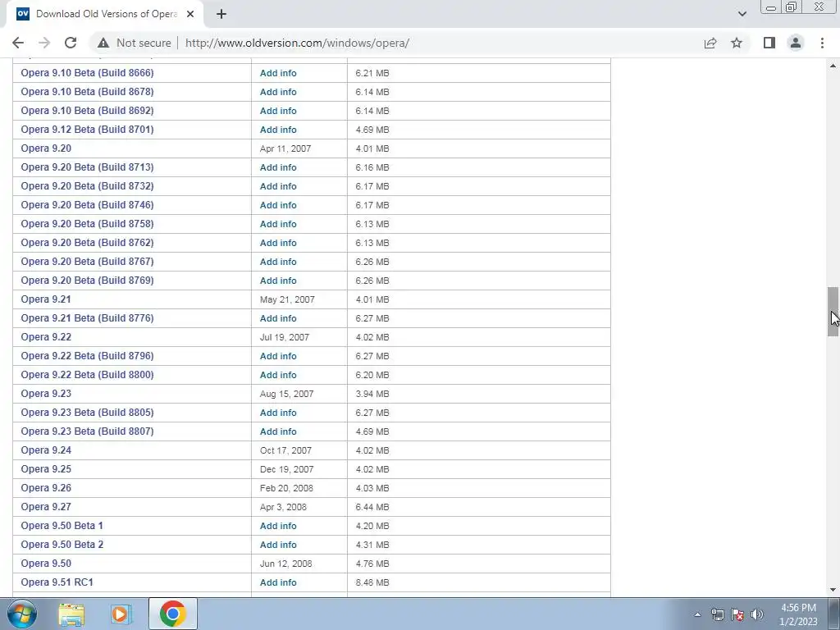Click the Chrome taskbar icon

tap(172, 614)
